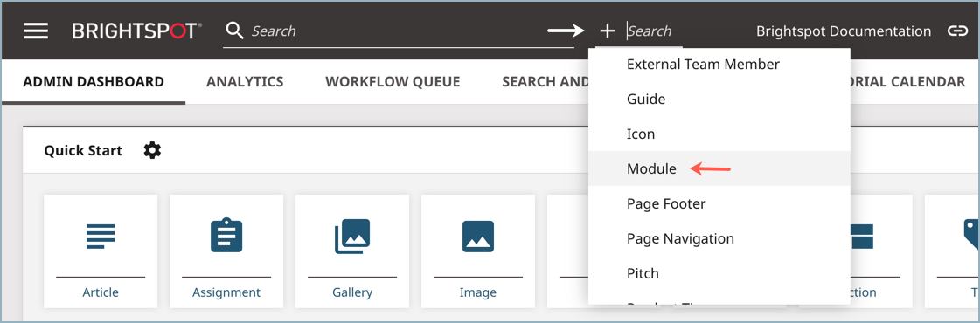This screenshot has height=323, width=980.
Task: Open the Editorial Calendar tab
Action: coord(907,82)
